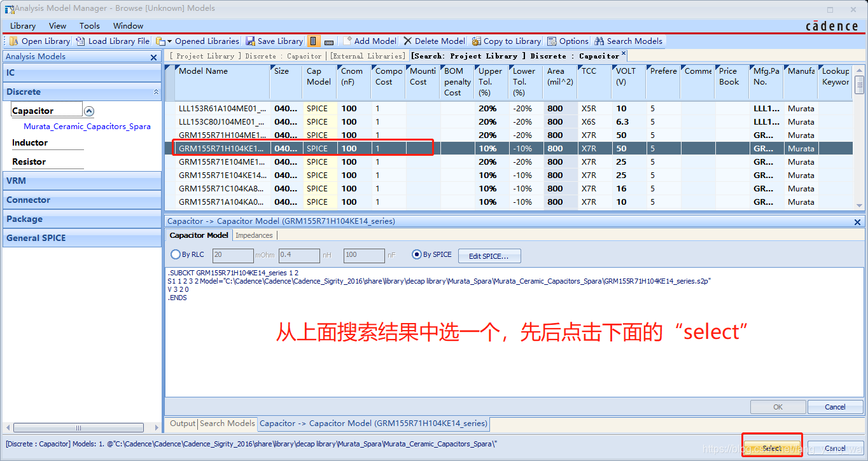Open the View menu
The image size is (868, 461).
click(x=57, y=26)
